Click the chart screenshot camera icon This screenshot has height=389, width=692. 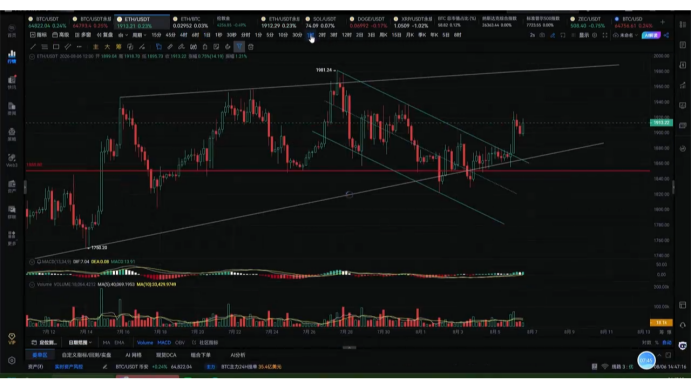pos(542,35)
